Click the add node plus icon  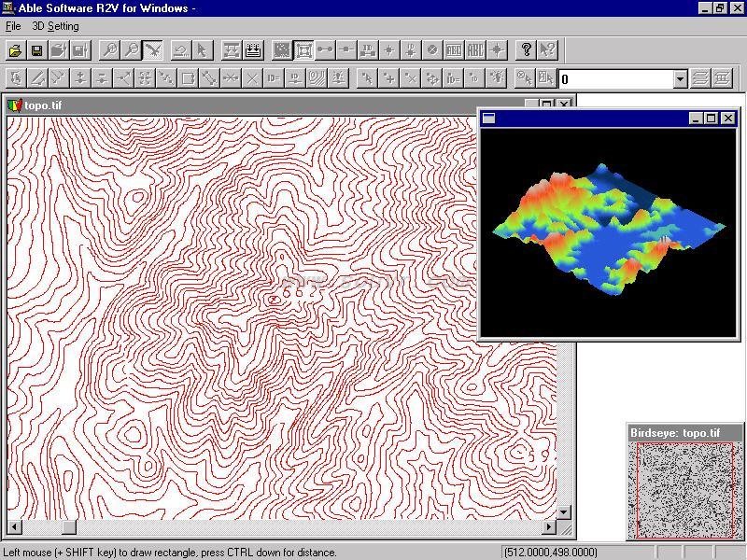(80, 78)
